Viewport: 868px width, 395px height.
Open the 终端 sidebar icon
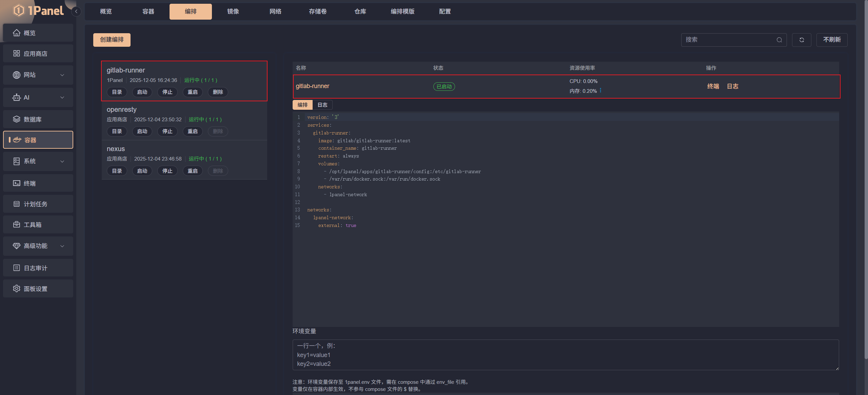(17, 183)
